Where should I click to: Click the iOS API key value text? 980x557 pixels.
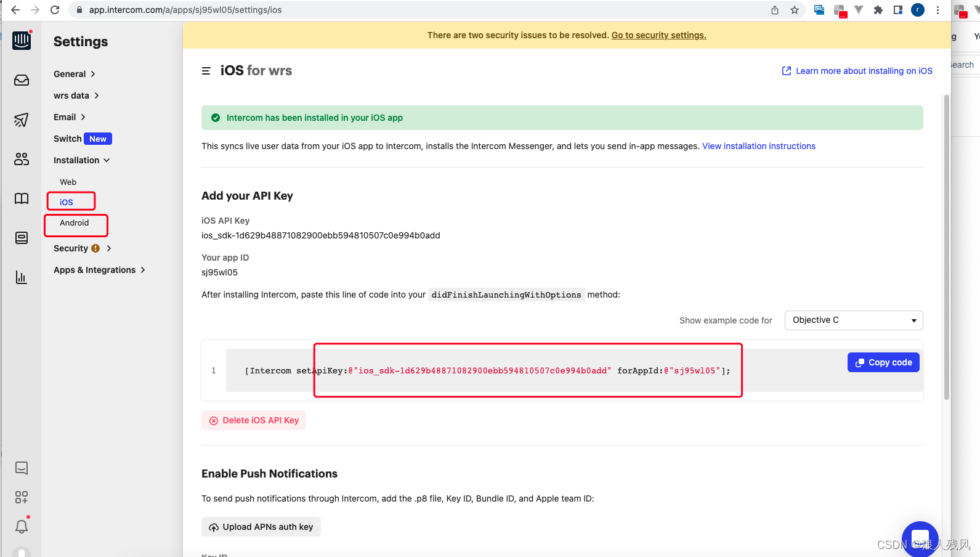(x=321, y=235)
